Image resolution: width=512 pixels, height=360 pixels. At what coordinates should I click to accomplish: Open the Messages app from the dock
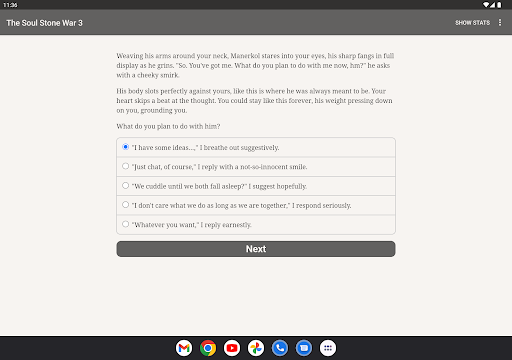point(304,348)
